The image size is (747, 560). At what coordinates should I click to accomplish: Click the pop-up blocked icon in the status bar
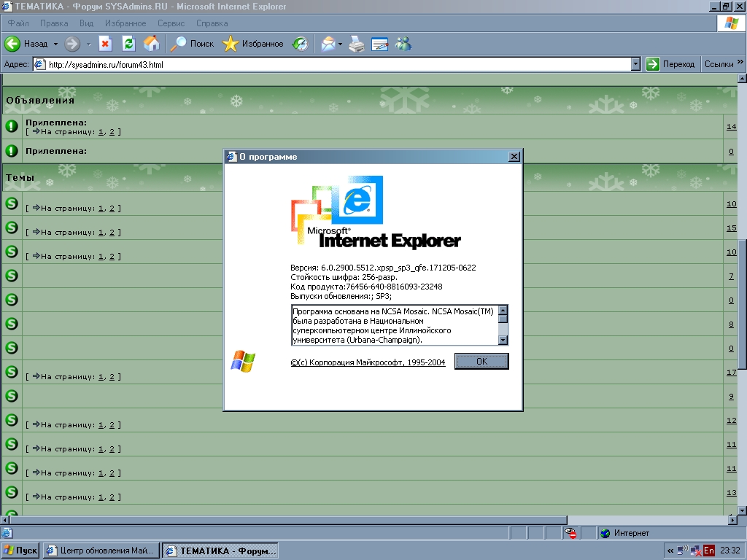pyautogui.click(x=570, y=533)
